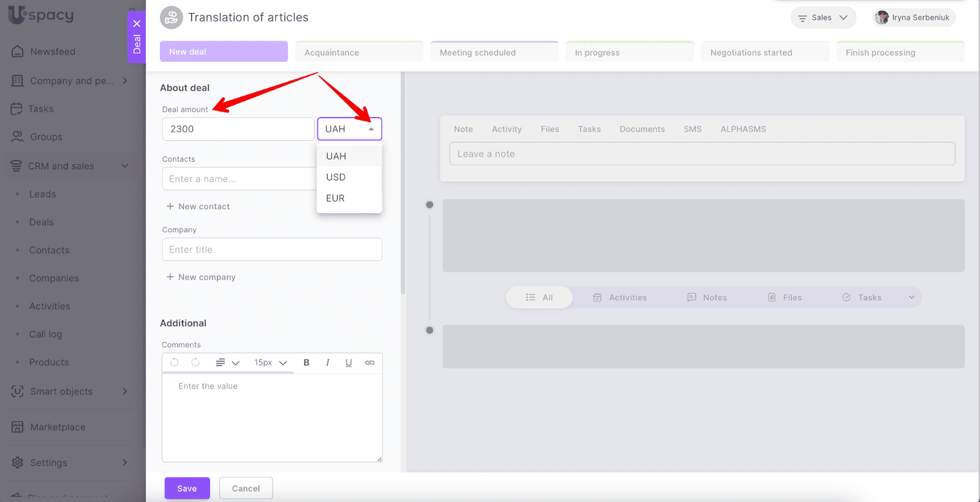The width and height of the screenshot is (980, 502).
Task: Choose EUR currency option
Action: tap(336, 198)
